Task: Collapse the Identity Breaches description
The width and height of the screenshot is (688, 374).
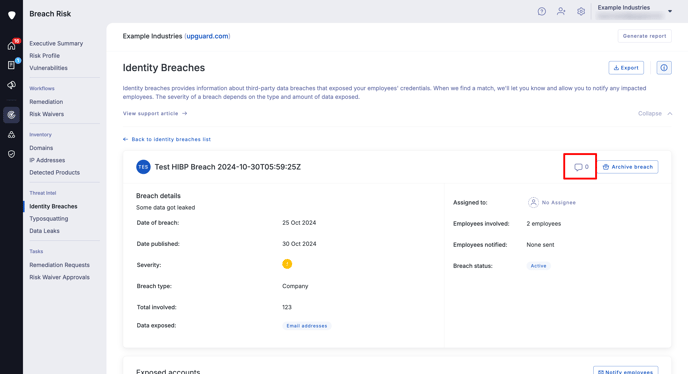Action: (x=655, y=113)
